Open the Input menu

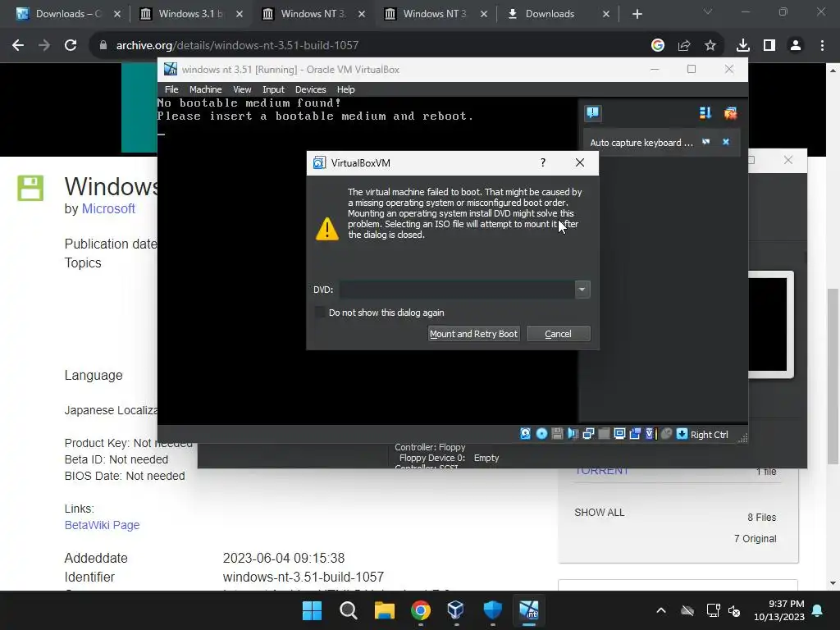(x=273, y=89)
